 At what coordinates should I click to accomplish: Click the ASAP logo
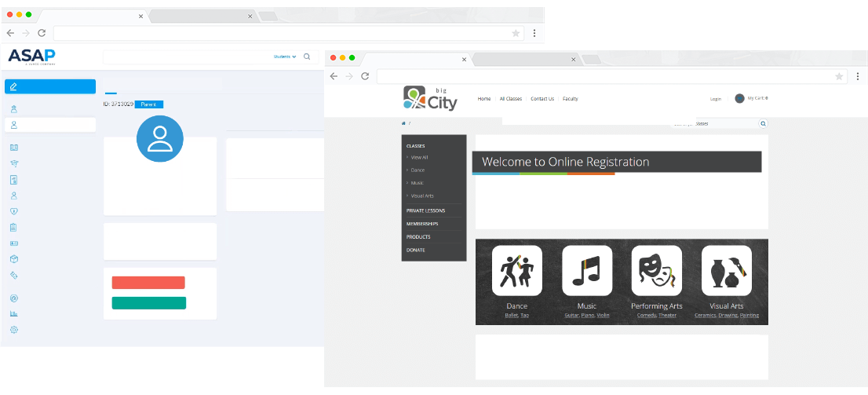pos(31,57)
